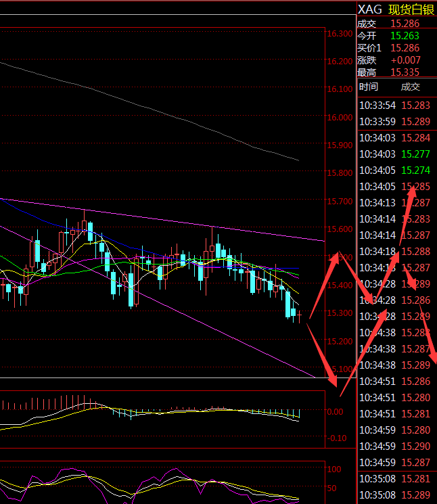Click price 15.283 in the 10:33:54 row

tap(416, 106)
